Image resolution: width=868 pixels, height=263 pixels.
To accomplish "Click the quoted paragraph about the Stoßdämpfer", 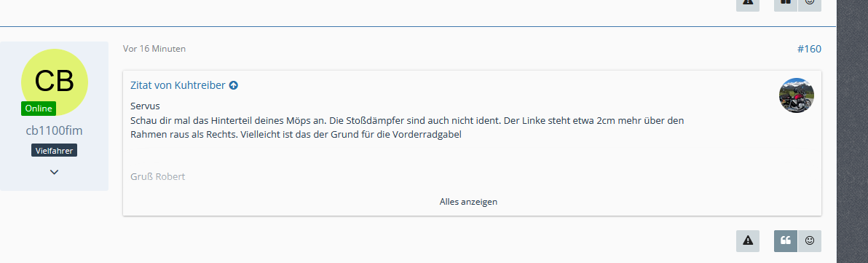I will (408, 127).
